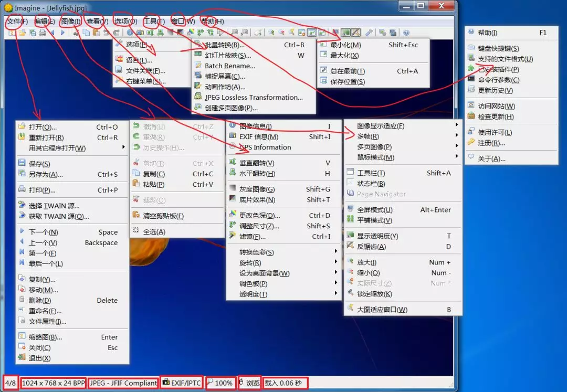Click the wrench options toolbar icon
This screenshot has height=392, width=567.
pos(369,33)
